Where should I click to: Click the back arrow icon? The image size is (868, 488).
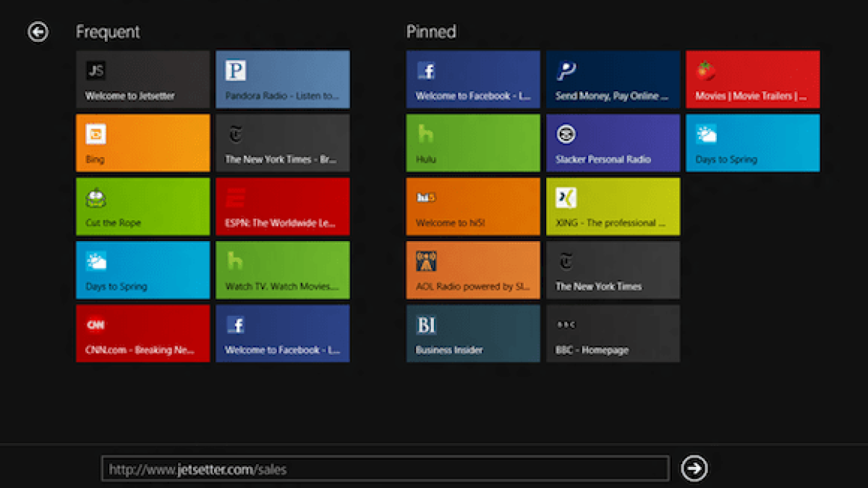point(38,32)
